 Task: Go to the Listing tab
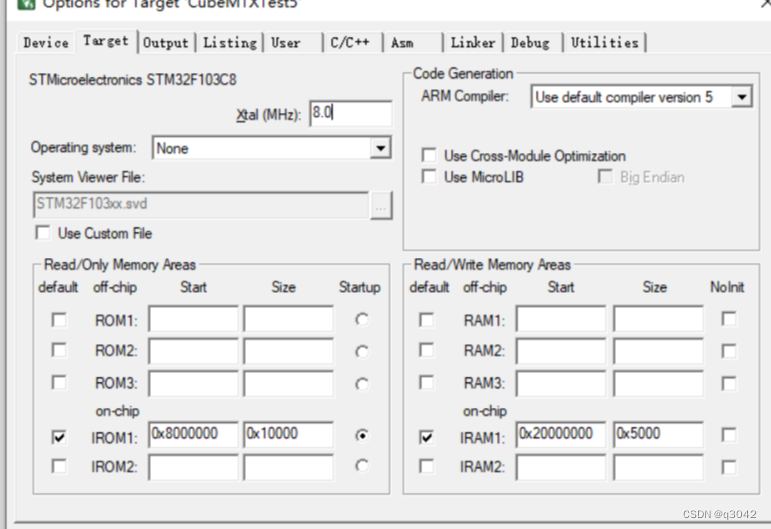(x=230, y=43)
